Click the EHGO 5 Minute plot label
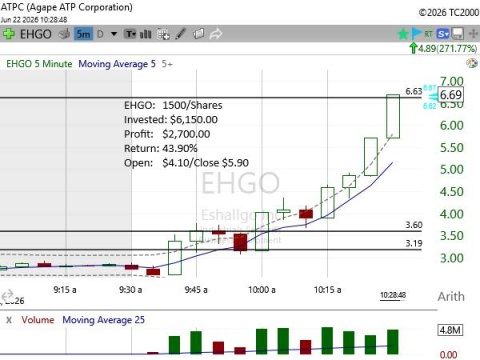 (39, 64)
